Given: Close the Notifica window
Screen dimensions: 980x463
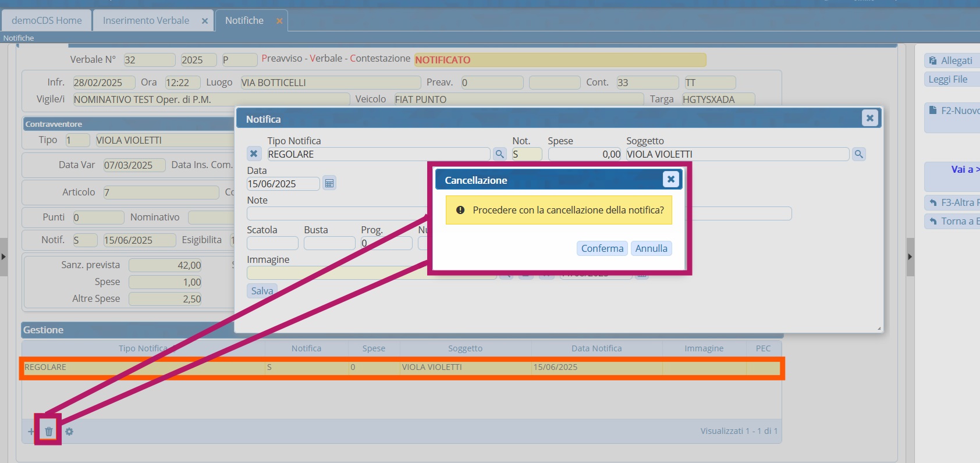Looking at the screenshot, I should [869, 118].
